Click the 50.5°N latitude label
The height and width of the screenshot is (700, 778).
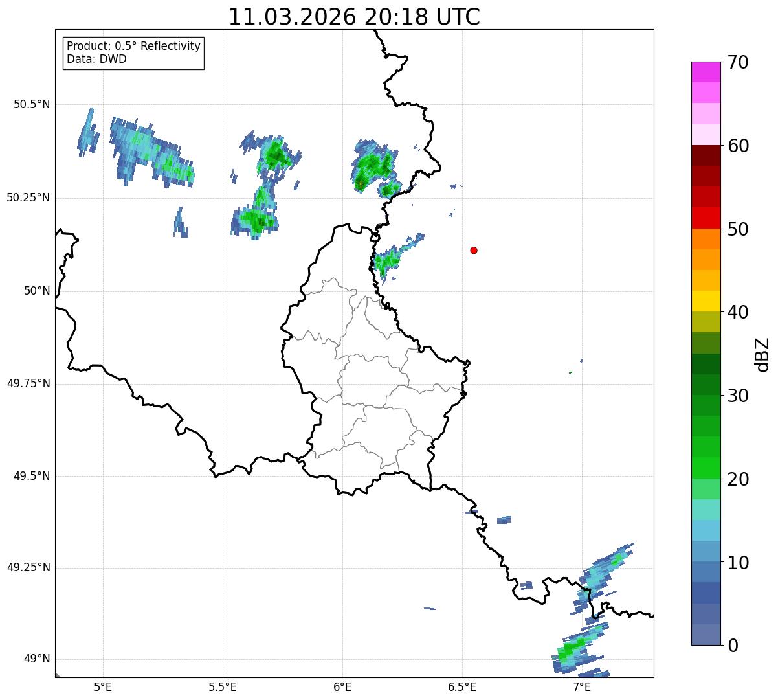(32, 104)
